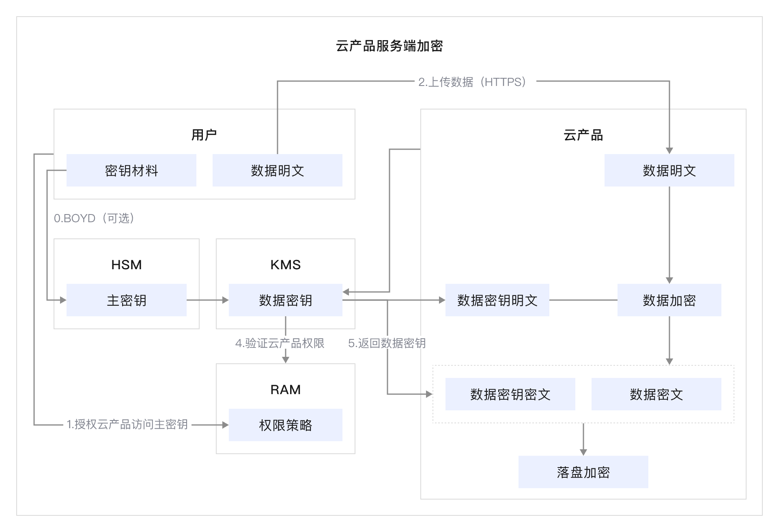
Task: Click the 数据密钥明文 box
Action: [497, 300]
